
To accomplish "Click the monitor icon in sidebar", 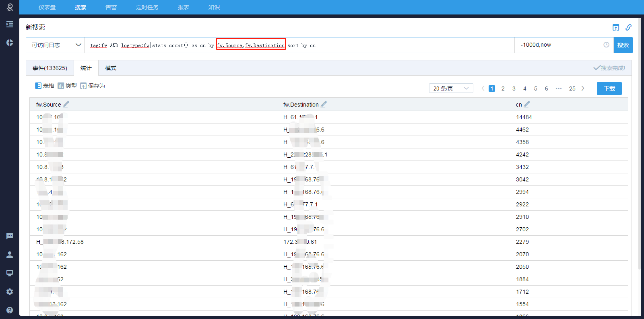I will point(10,273).
